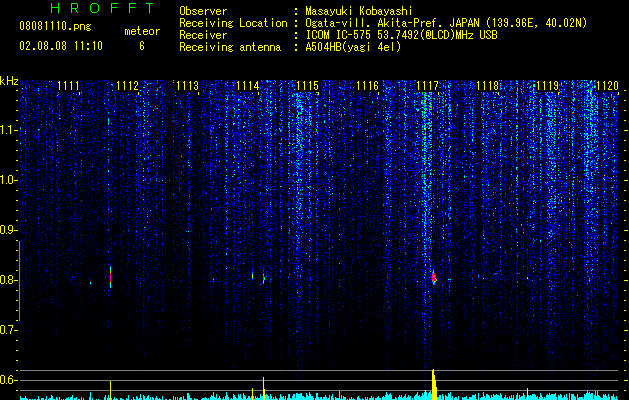
Task: Click the 1114 time marker
Action: (x=248, y=86)
